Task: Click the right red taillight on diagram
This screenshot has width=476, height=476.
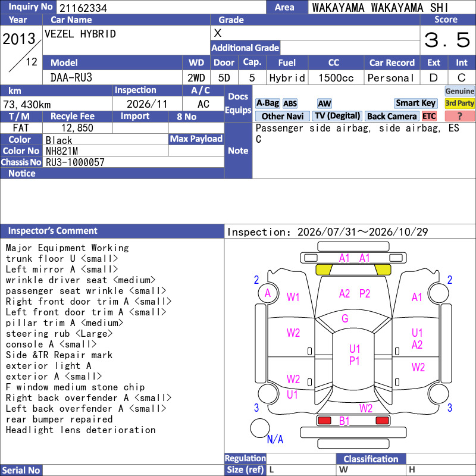Action: (x=382, y=421)
